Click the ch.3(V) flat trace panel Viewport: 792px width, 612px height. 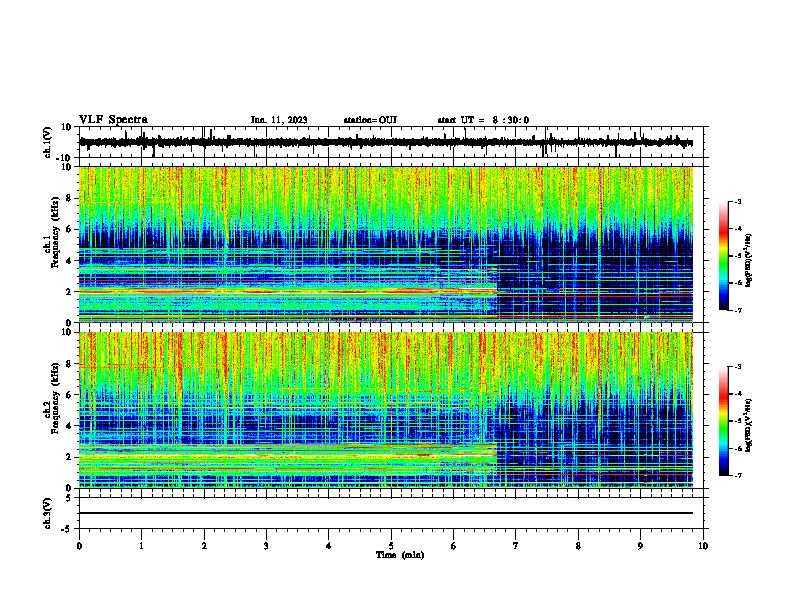pyautogui.click(x=393, y=513)
